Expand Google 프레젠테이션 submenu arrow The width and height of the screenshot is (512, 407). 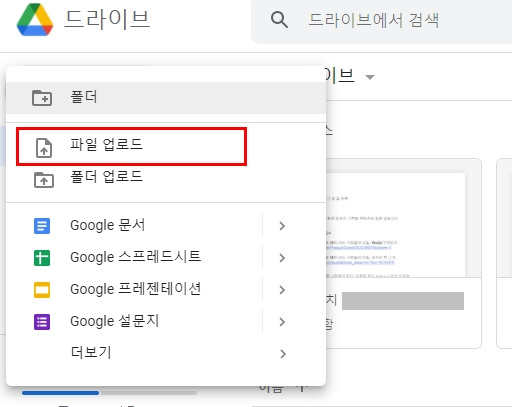pos(282,290)
